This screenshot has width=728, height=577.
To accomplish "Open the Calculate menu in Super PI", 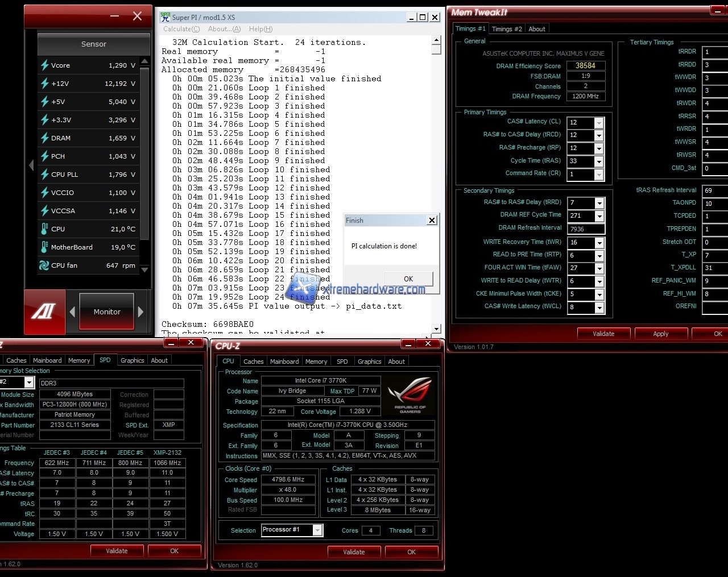I will tap(181, 29).
